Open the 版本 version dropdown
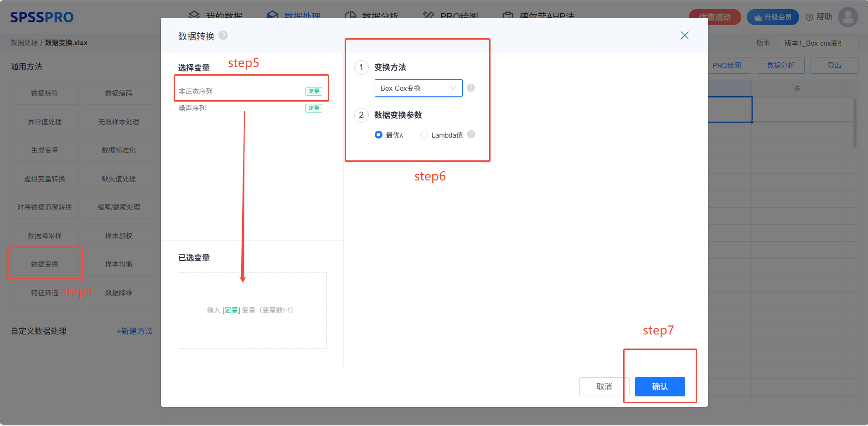This screenshot has width=868, height=426. pos(818,43)
